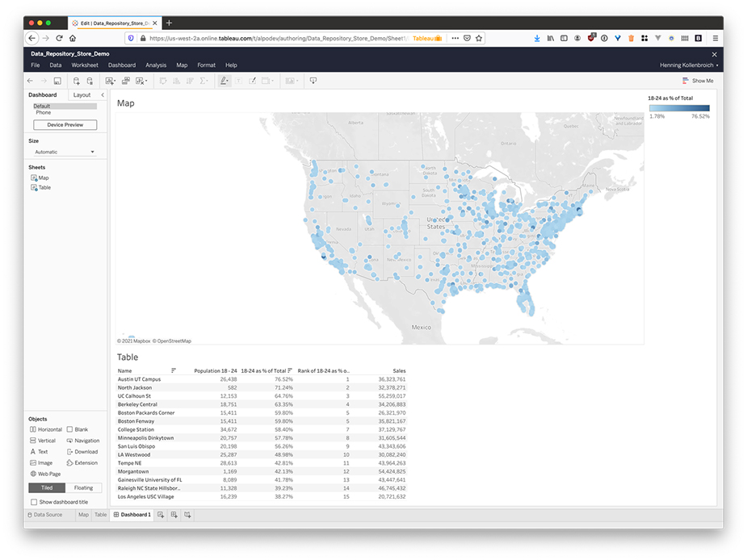Open the Help menu
The image size is (747, 560).
click(231, 65)
